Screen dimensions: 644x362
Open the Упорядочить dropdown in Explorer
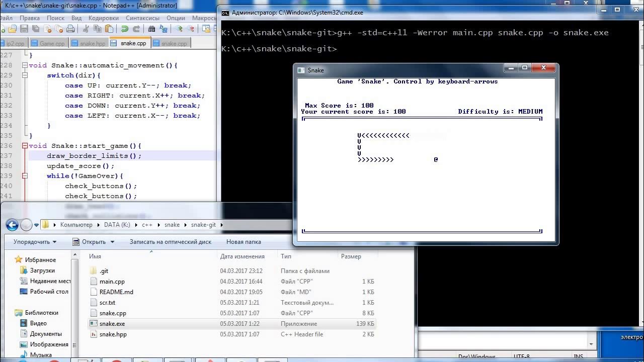pos(35,242)
